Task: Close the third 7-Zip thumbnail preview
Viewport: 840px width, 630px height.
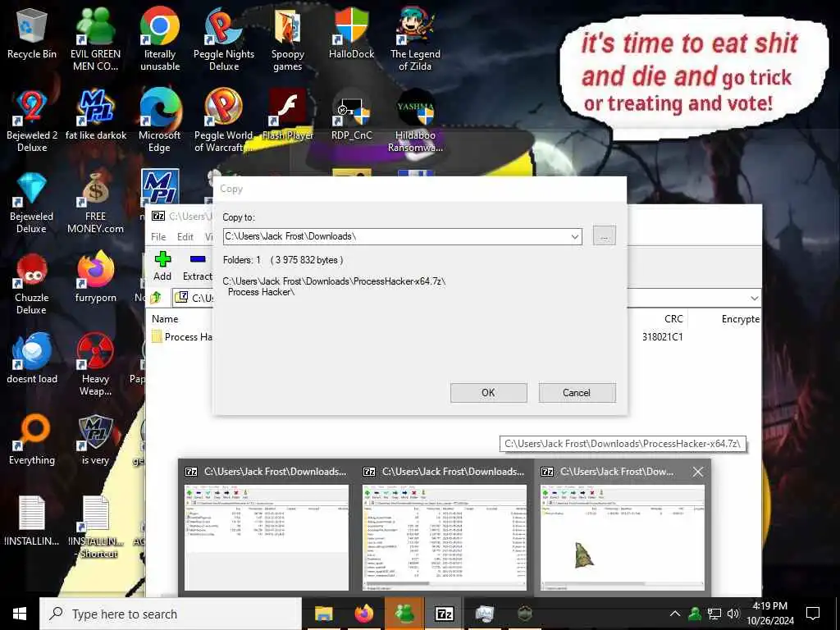Action: [x=697, y=472]
